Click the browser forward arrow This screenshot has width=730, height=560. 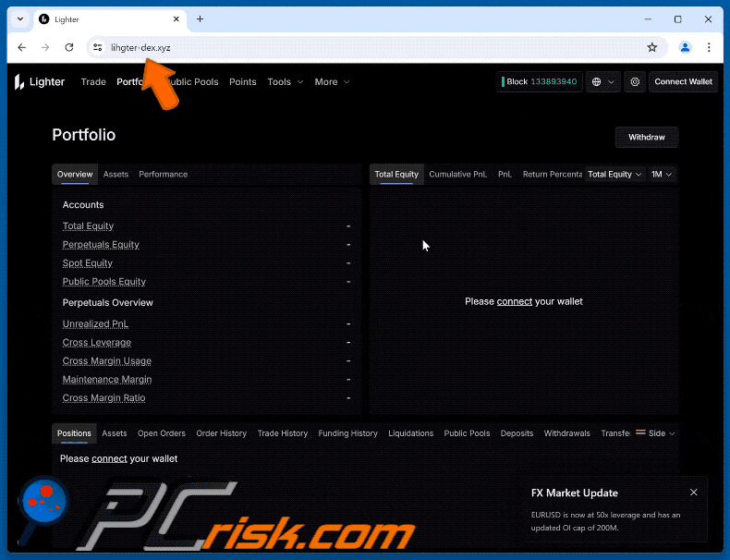pos(45,47)
